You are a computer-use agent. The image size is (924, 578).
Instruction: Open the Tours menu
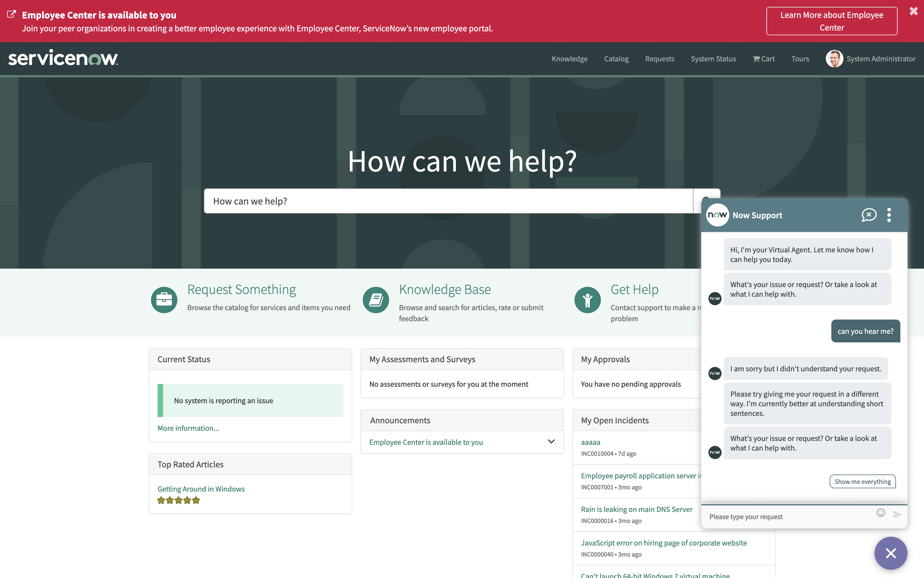coord(800,59)
